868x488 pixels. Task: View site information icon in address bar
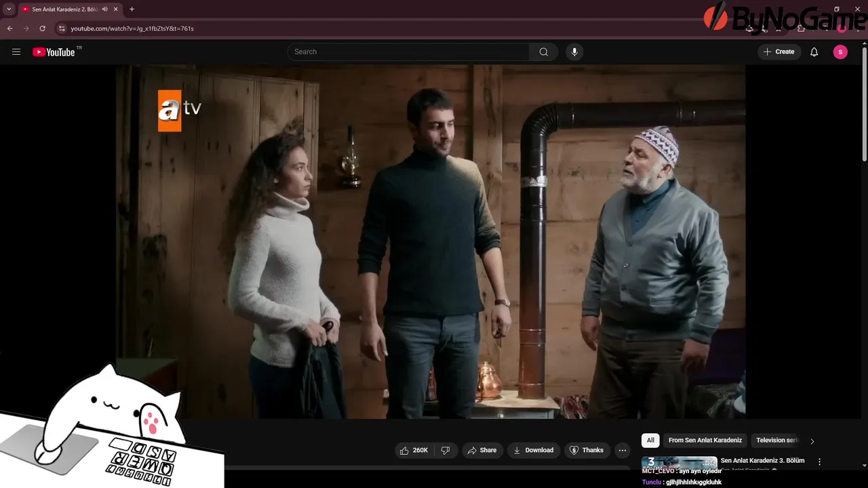(x=62, y=28)
